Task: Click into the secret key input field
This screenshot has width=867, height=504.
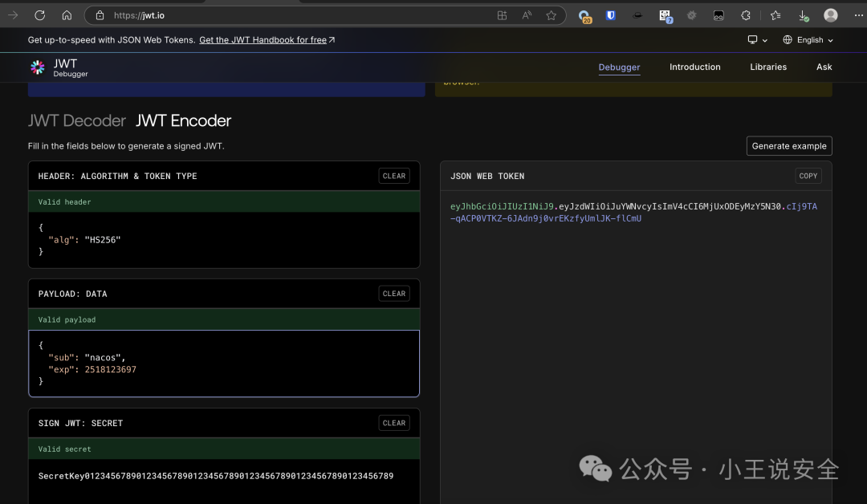Action: pyautogui.click(x=224, y=476)
